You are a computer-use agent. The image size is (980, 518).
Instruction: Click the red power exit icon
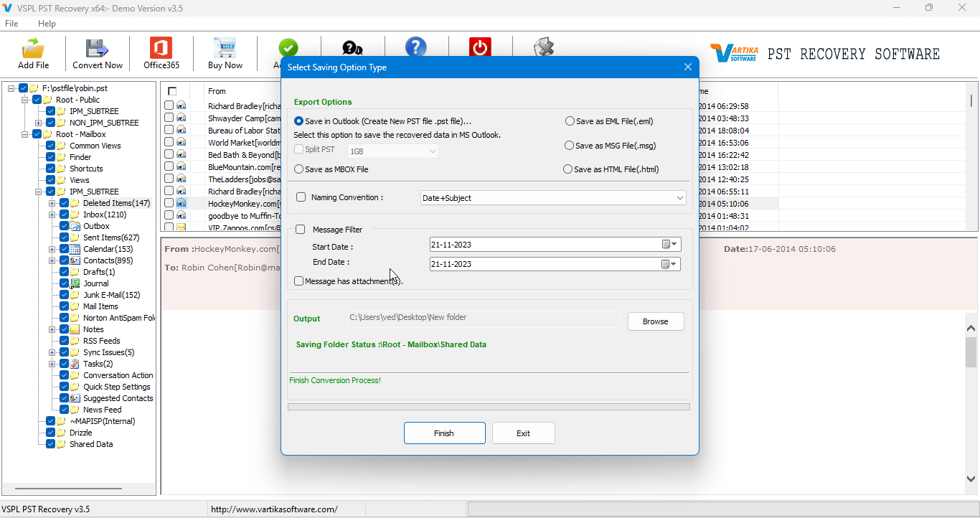(x=480, y=47)
